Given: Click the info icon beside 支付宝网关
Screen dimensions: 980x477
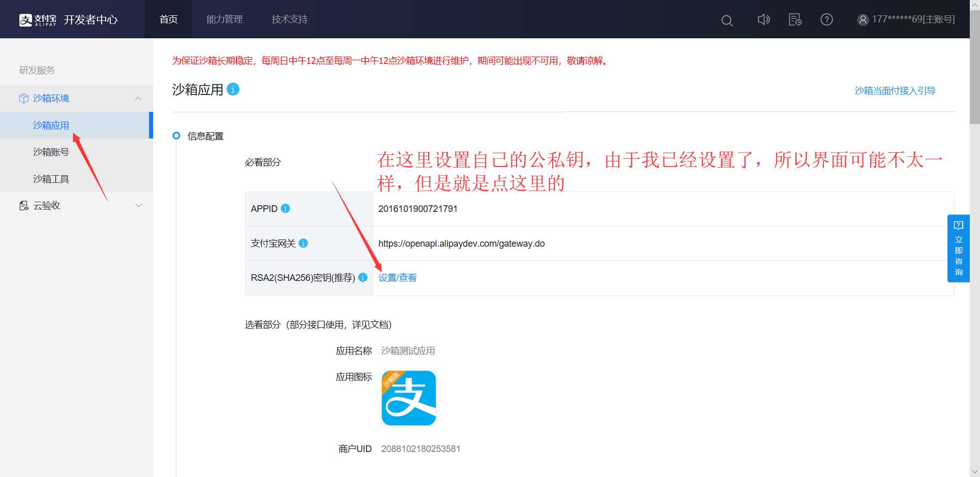Looking at the screenshot, I should point(303,243).
